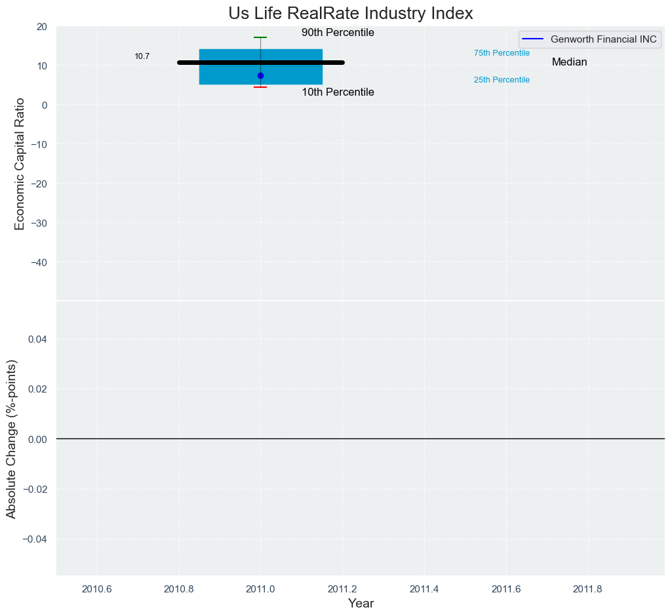
Task: Click the blue line sample in legend
Action: click(534, 39)
